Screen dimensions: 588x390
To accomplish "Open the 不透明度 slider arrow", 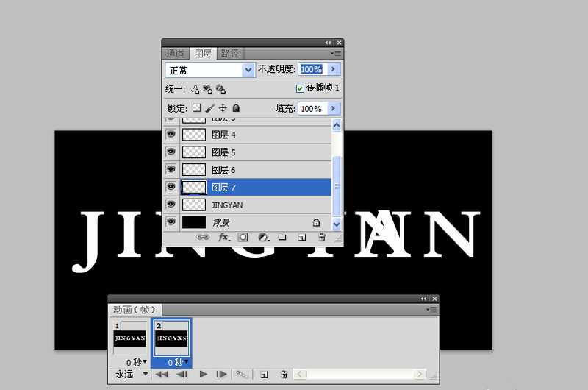I will point(333,69).
